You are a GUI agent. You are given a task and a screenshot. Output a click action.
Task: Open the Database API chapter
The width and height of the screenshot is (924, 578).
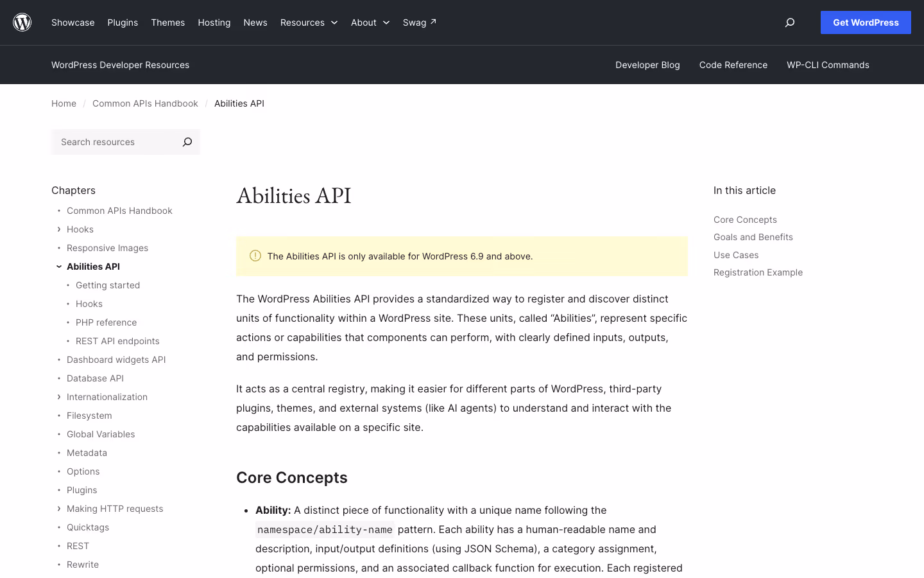click(95, 378)
